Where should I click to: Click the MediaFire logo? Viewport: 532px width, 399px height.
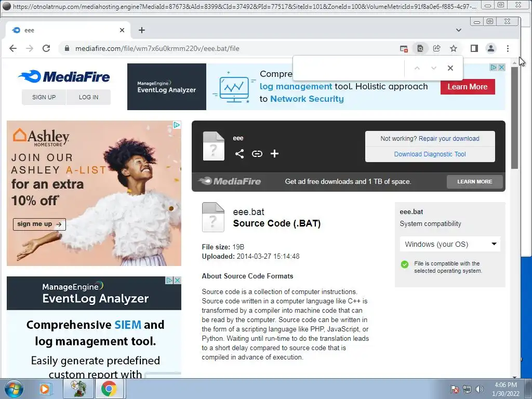pos(64,77)
